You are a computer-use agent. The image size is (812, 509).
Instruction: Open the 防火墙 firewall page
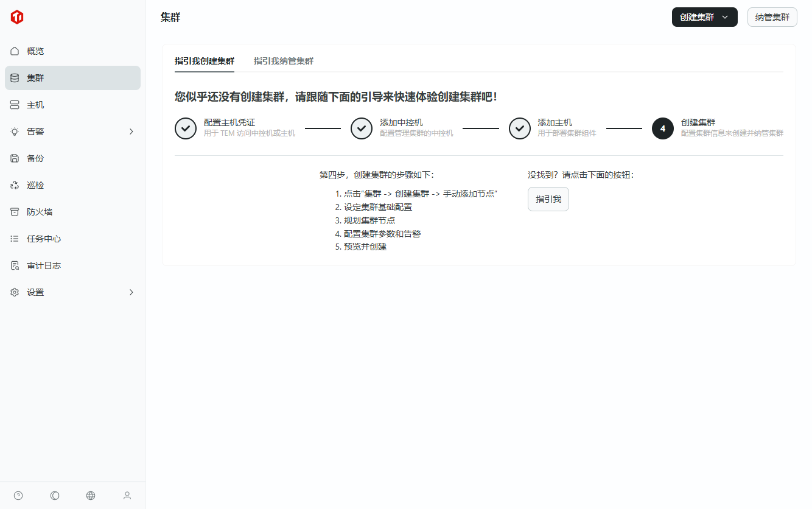40,212
